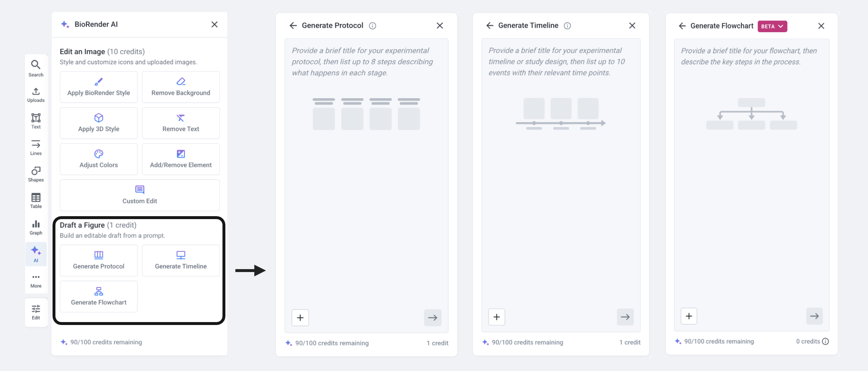
Task: Select the Shapes tool
Action: coord(36,174)
